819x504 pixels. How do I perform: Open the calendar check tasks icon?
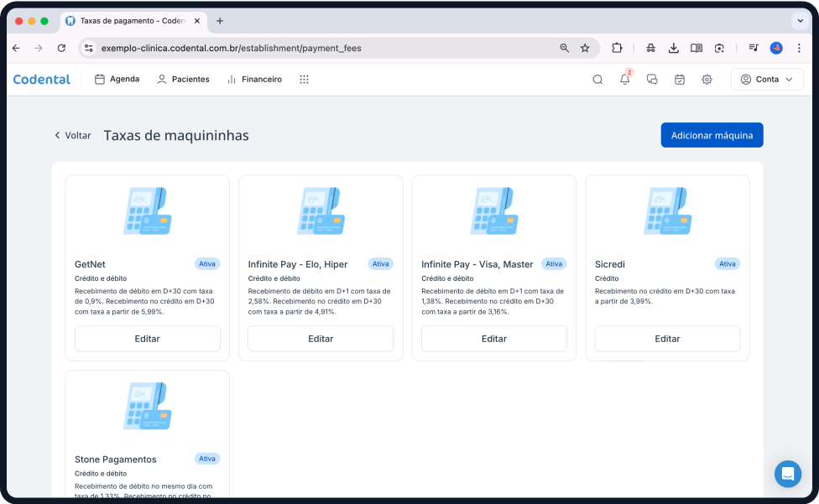click(x=680, y=80)
